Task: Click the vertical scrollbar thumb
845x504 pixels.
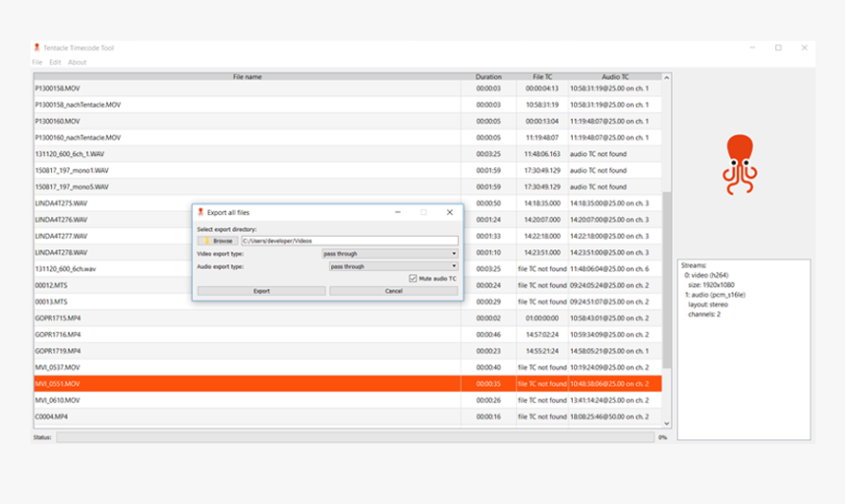Action: coord(666,280)
